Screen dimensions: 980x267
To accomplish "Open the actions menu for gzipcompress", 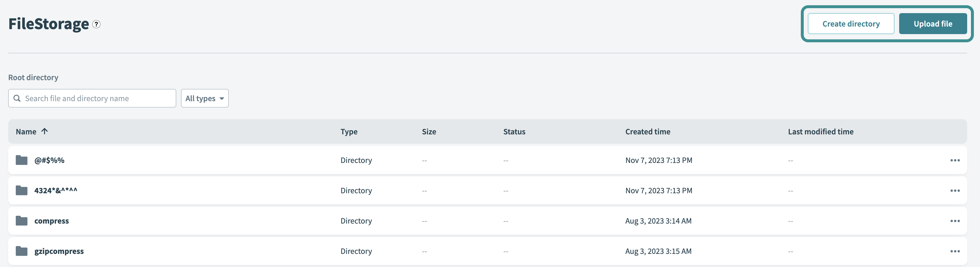I will pyautogui.click(x=955, y=251).
